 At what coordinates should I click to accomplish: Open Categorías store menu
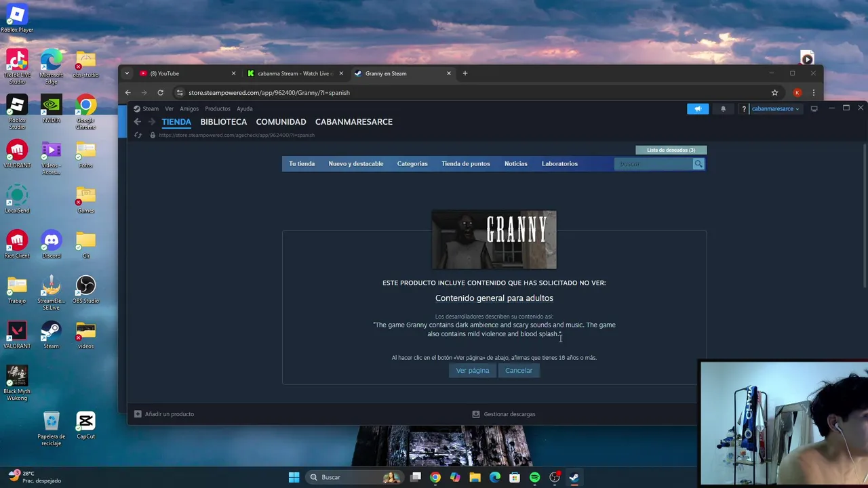[x=412, y=164]
